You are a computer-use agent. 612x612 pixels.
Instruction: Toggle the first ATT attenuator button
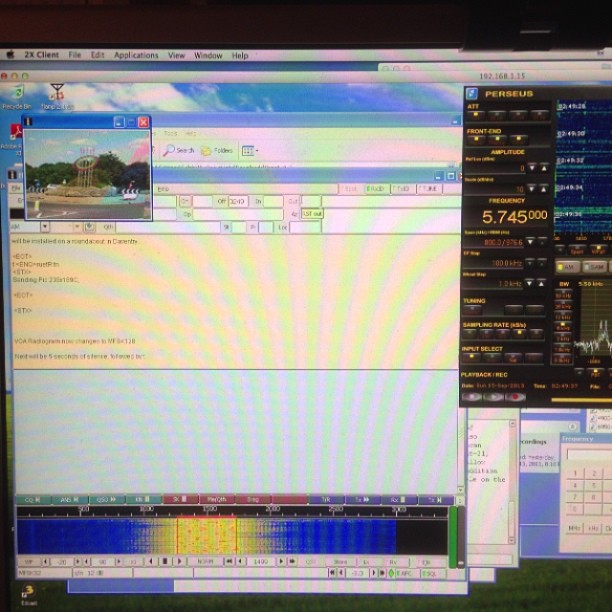click(x=476, y=115)
